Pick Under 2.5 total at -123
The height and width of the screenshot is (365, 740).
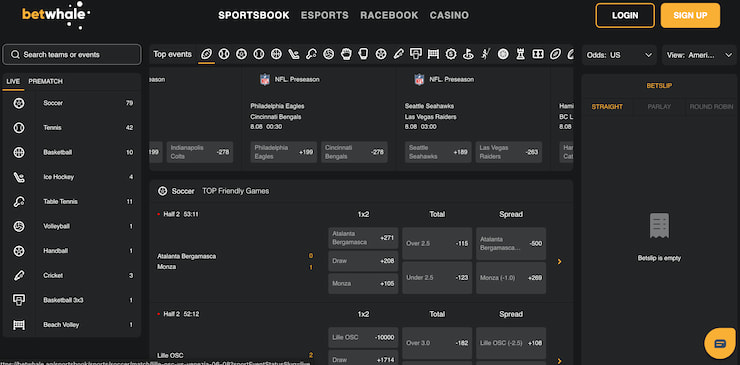(437, 278)
